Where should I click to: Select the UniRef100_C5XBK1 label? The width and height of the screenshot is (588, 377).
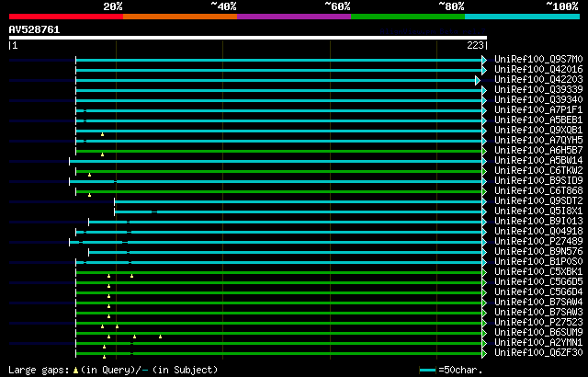538,272
